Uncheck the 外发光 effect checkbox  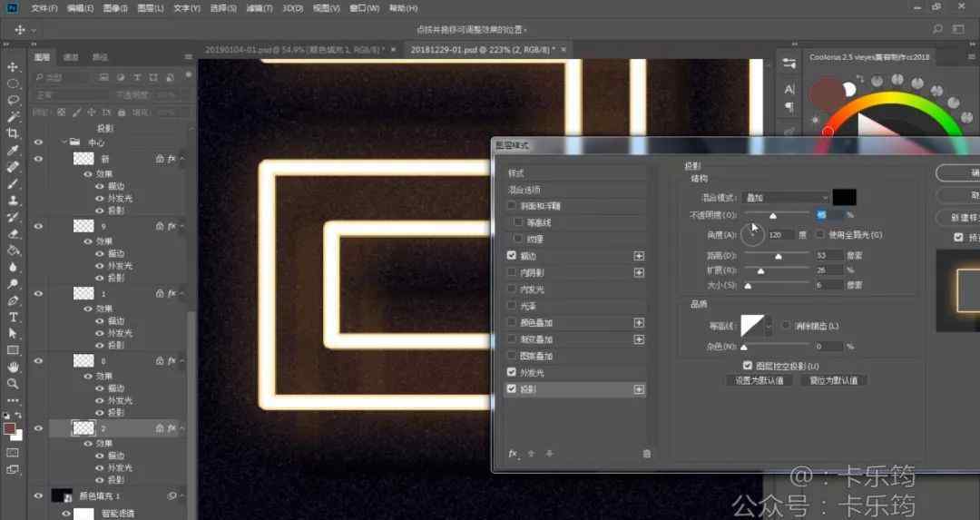pyautogui.click(x=512, y=372)
